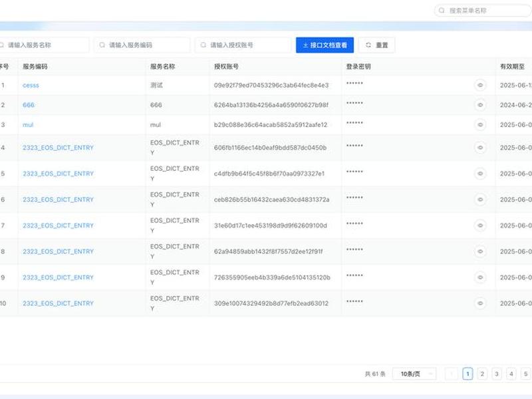Click the 请输入授权账号 input field
Image resolution: width=532 pixels, height=399 pixels.
[243, 45]
